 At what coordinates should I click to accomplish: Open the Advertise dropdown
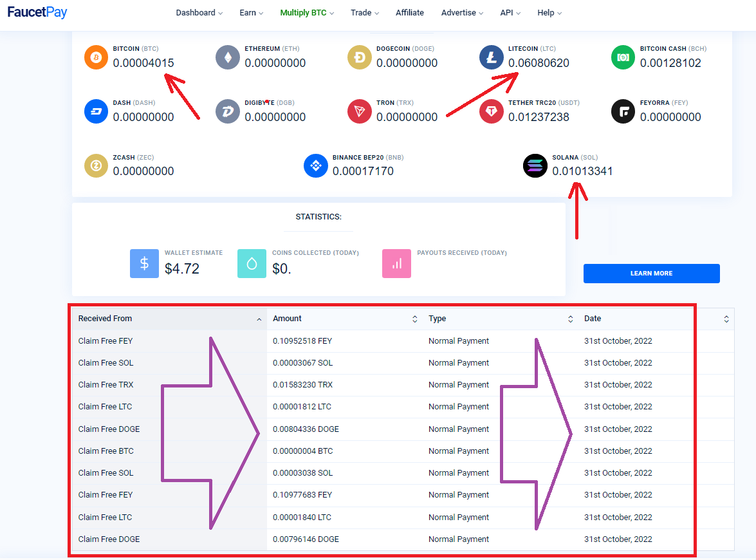click(x=462, y=12)
